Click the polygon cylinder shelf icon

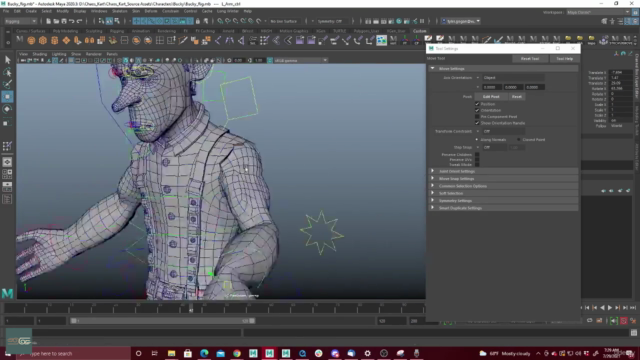coord(54,40)
